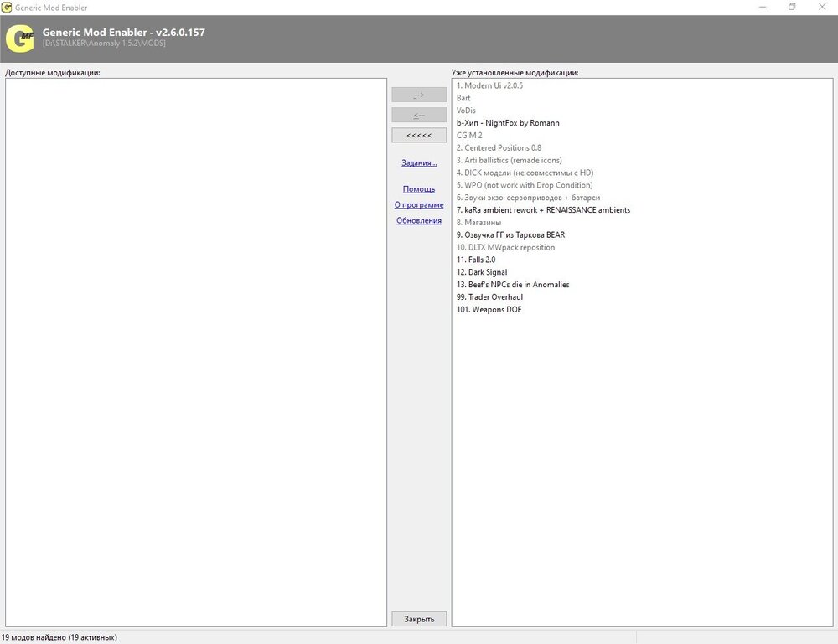This screenshot has height=644, width=838.
Task: Click the enable mod arrow button
Action: [x=419, y=95]
